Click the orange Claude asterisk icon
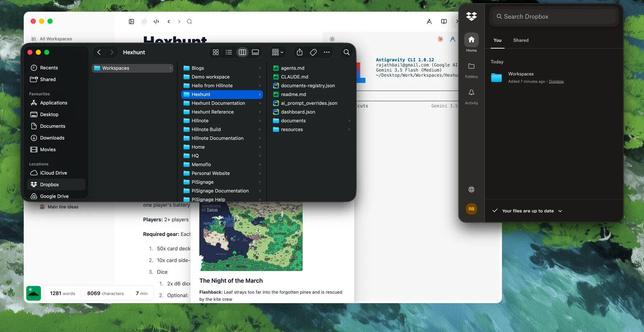644x332 pixels. click(440, 39)
